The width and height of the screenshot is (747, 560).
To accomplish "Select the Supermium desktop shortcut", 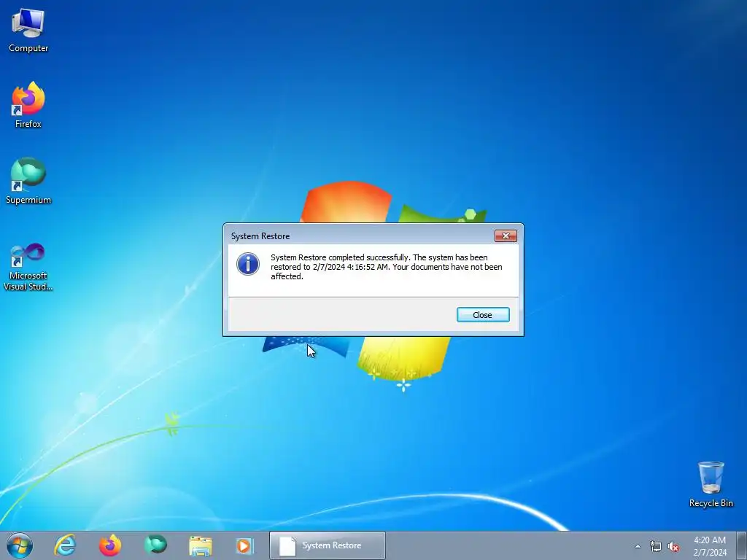I will 28,181.
